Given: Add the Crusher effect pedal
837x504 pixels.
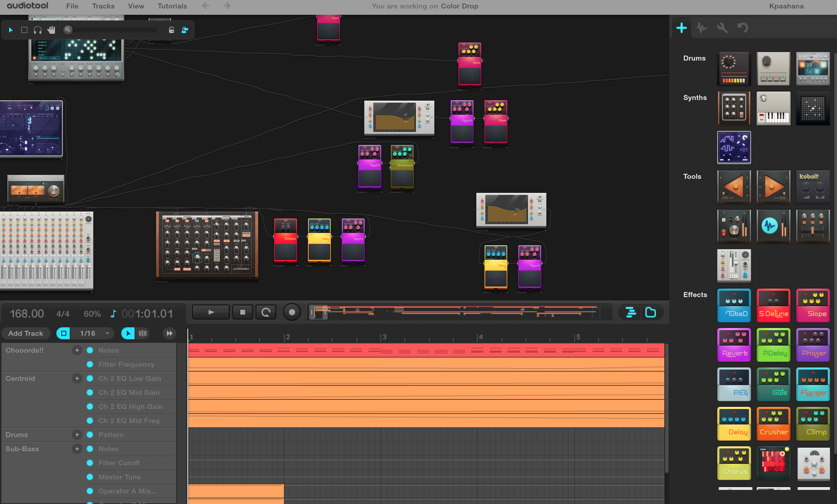Looking at the screenshot, I should 774,424.
